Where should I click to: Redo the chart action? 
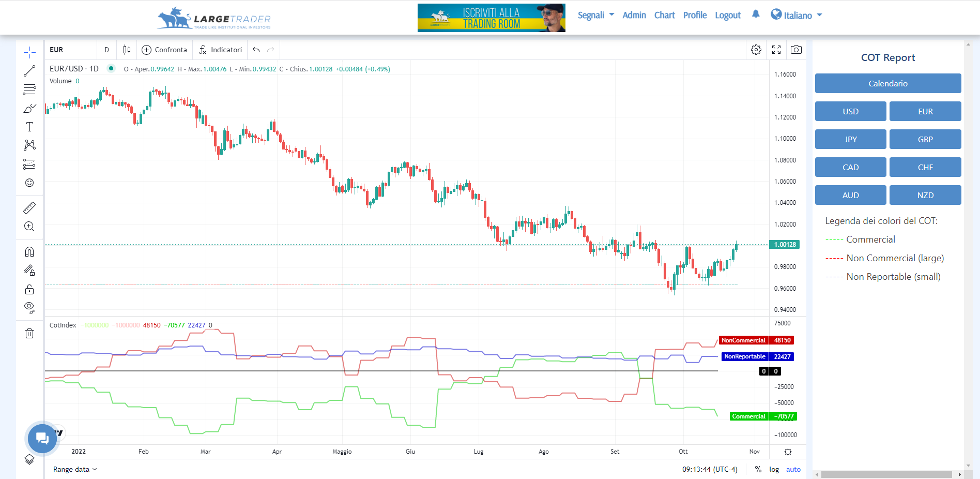[270, 50]
